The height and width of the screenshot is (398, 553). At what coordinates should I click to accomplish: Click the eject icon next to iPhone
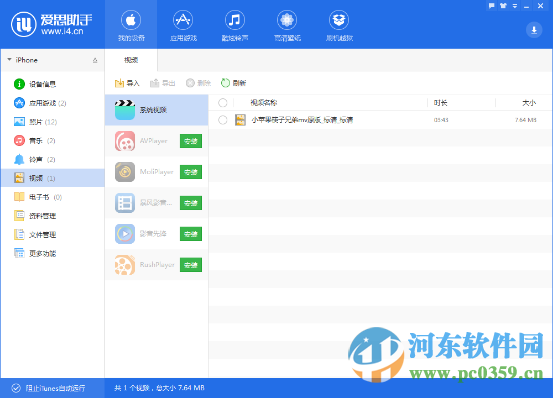(95, 60)
